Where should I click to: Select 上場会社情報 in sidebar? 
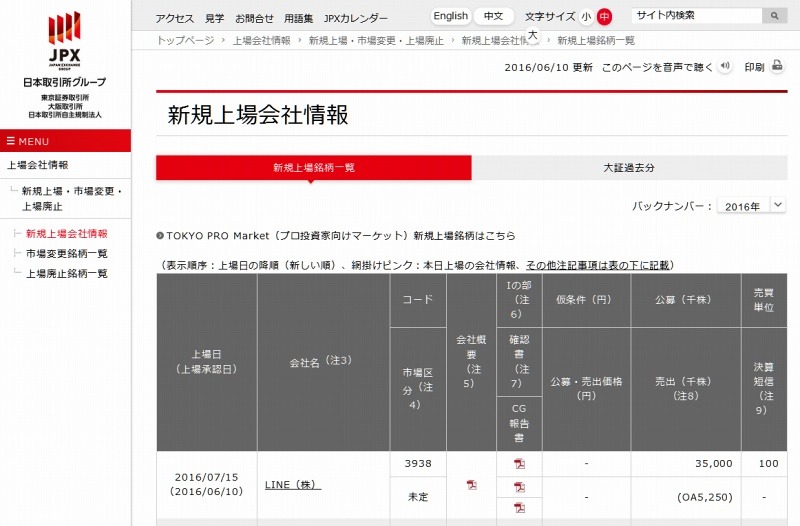coord(38,165)
